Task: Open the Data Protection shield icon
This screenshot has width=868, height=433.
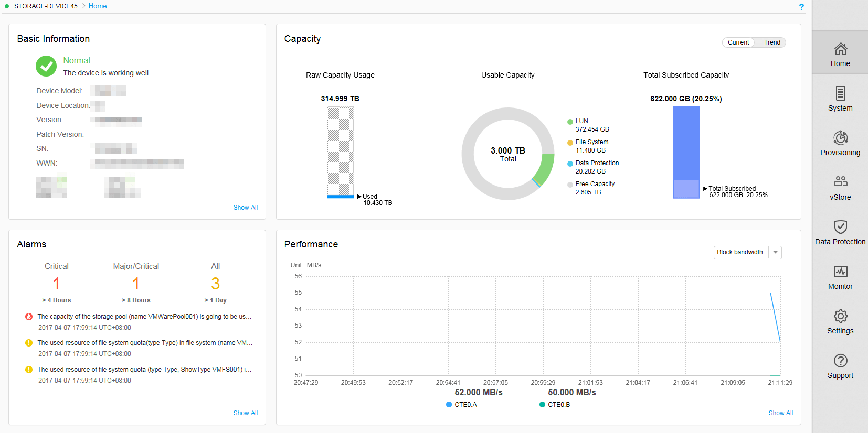Action: point(840,227)
